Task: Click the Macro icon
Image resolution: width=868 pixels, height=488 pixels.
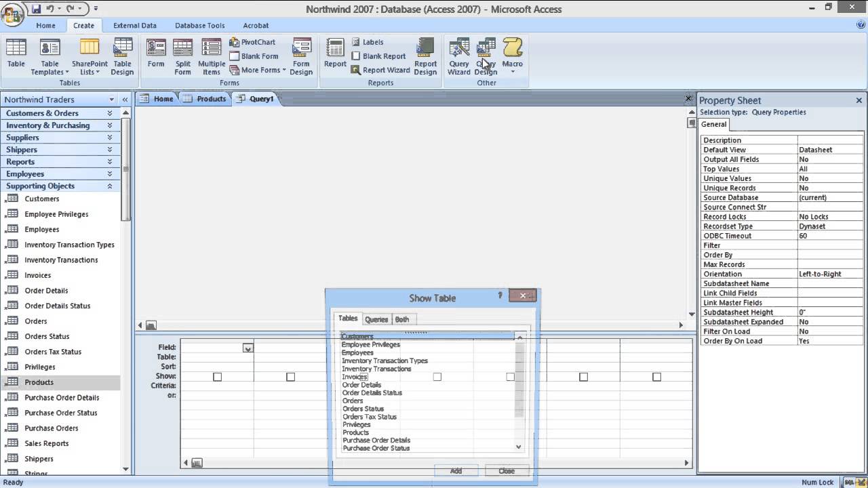Action: tap(513, 56)
